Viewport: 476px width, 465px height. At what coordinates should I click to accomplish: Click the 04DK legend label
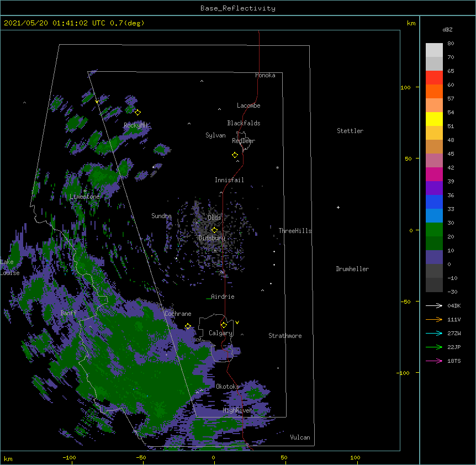point(454,305)
